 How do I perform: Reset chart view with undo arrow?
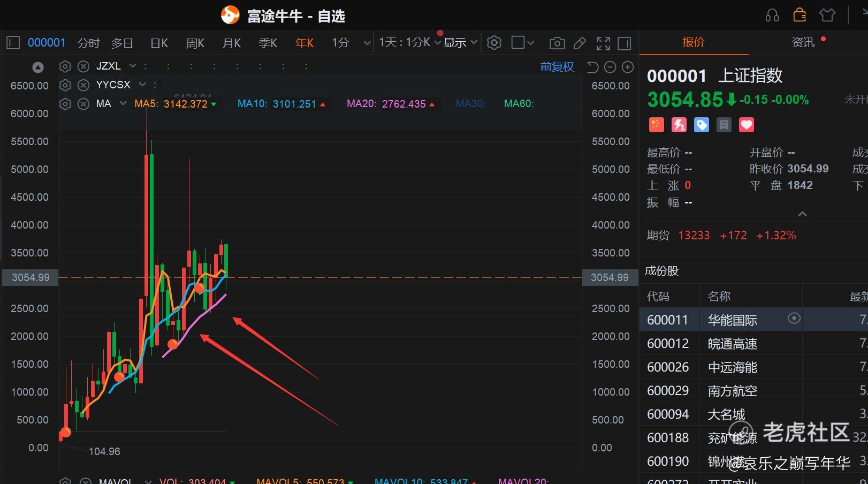592,67
